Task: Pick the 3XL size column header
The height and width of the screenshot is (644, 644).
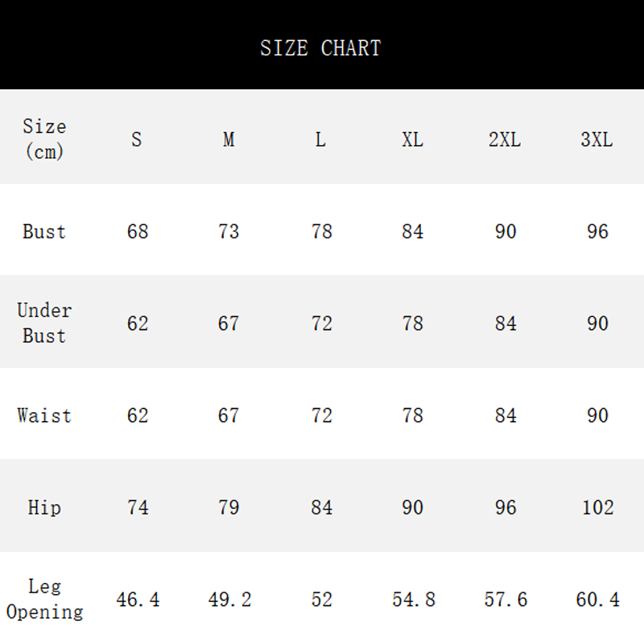Action: (597, 139)
